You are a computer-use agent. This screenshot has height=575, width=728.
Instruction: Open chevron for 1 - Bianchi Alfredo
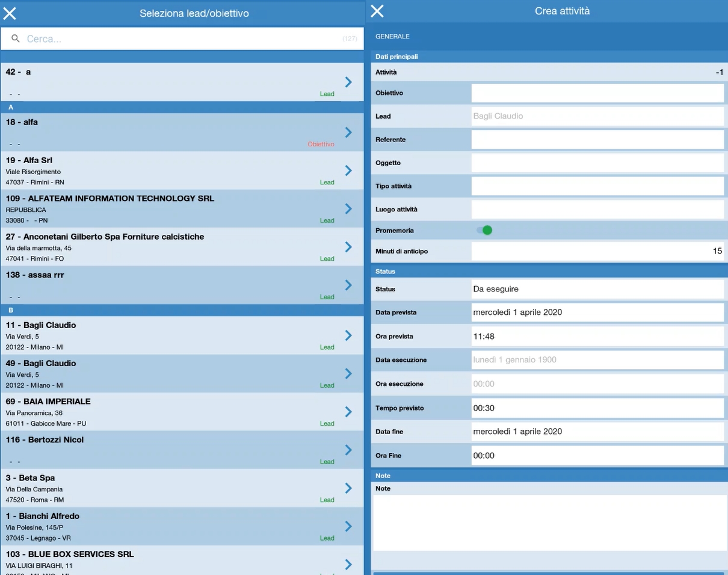coord(348,526)
